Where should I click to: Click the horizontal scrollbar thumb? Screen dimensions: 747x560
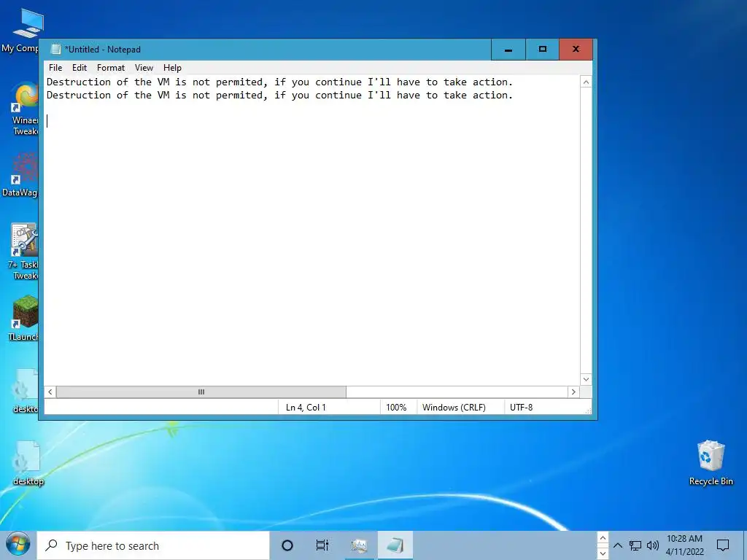201,392
